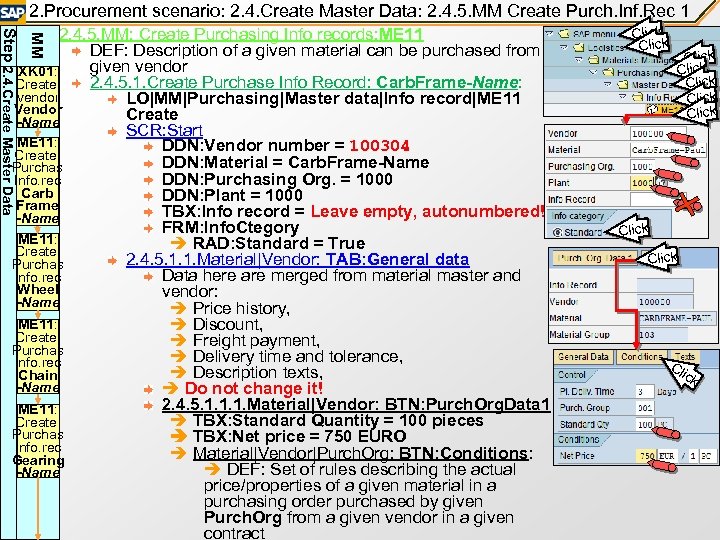Screen dimensions: 720x540
Task: Click the Info Record folder icon
Action: tap(638, 97)
